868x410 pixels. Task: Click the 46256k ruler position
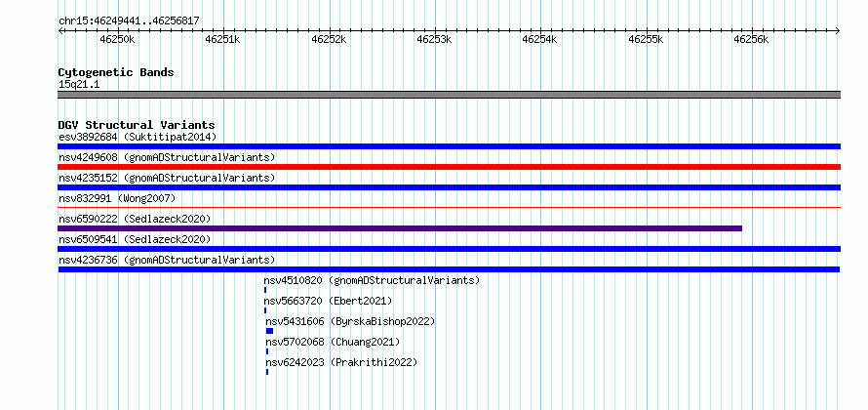(x=751, y=39)
